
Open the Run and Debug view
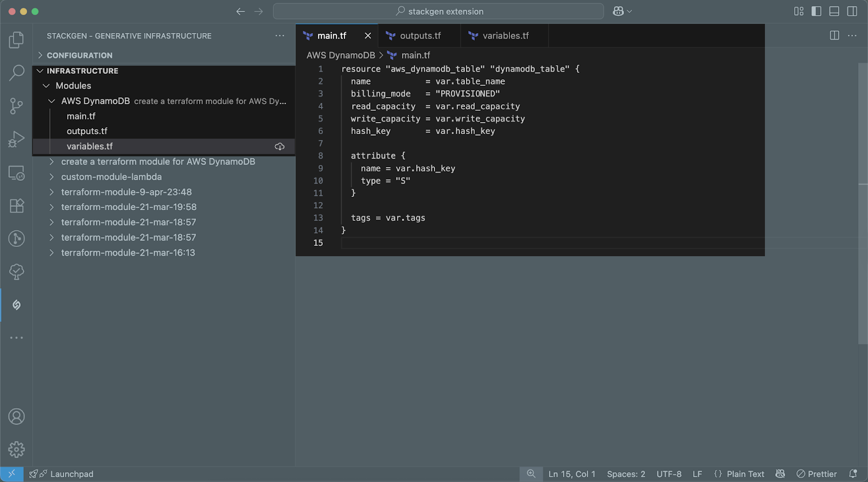pos(16,139)
